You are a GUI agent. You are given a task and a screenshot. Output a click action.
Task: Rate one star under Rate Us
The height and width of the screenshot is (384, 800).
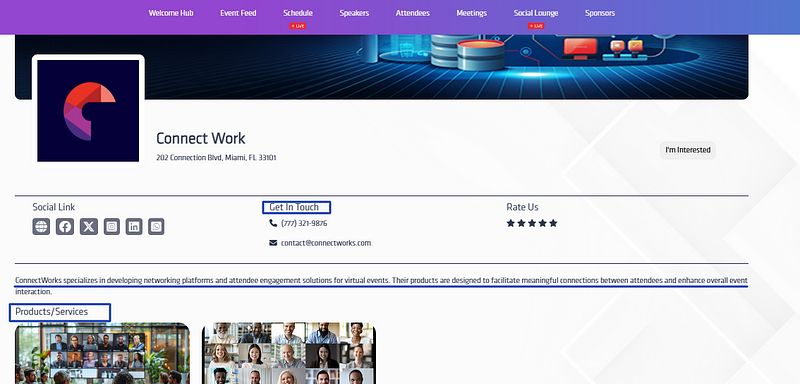(511, 223)
